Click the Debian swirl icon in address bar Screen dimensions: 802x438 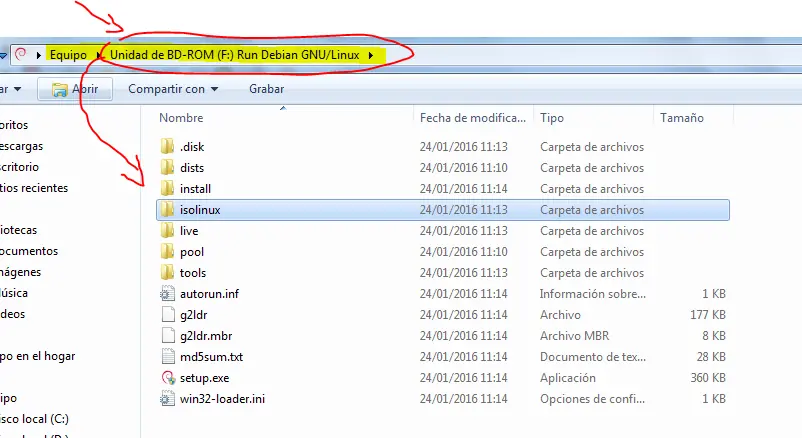[x=21, y=54]
